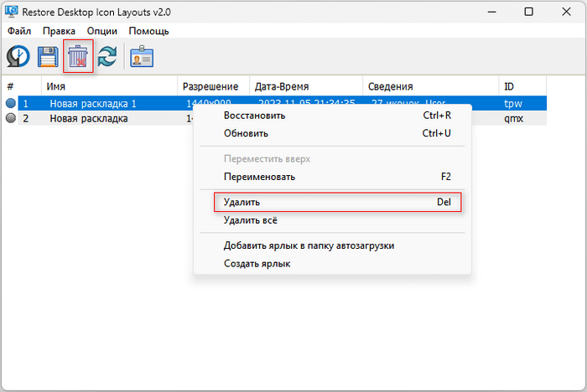Viewport: 587px width, 392px height.
Task: Sort by the ID column header
Action: click(x=522, y=86)
